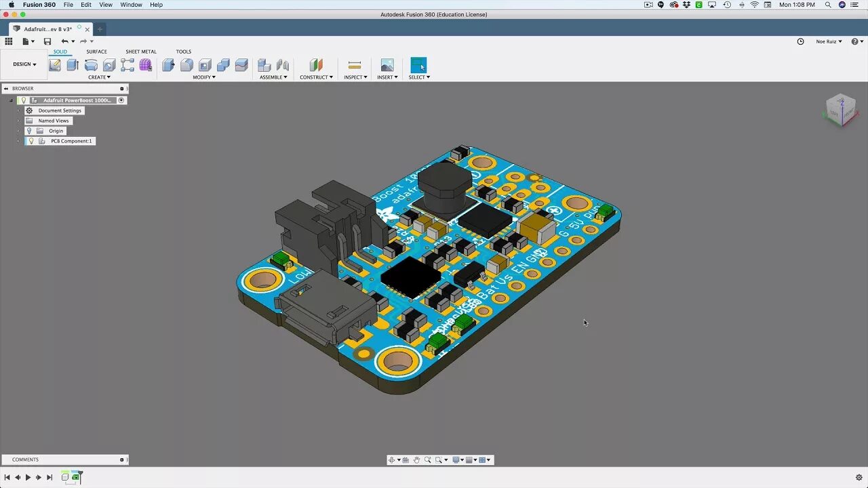Click the Redo arrow
This screenshot has height=488, width=868.
[x=83, y=41]
